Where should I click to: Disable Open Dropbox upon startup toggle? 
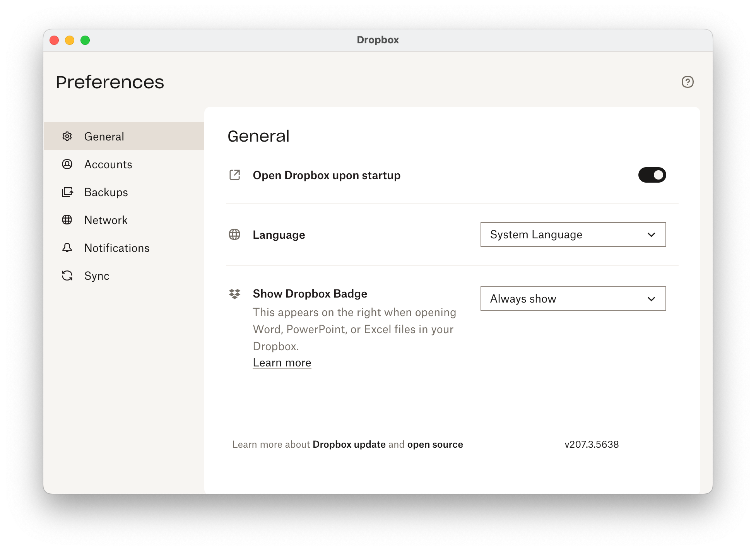pyautogui.click(x=652, y=175)
